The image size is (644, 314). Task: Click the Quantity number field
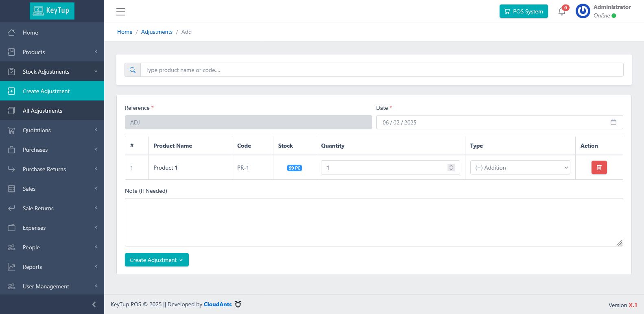pyautogui.click(x=390, y=168)
